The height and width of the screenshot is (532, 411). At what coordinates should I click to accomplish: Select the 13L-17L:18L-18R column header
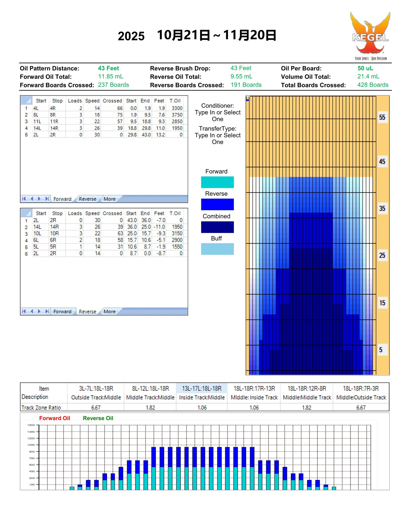pos(202,389)
